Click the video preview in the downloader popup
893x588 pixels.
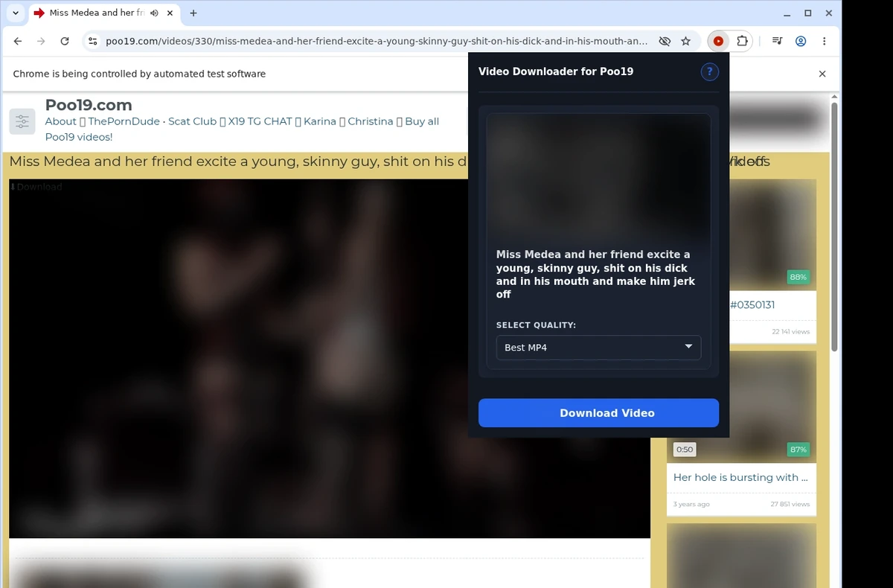click(598, 179)
